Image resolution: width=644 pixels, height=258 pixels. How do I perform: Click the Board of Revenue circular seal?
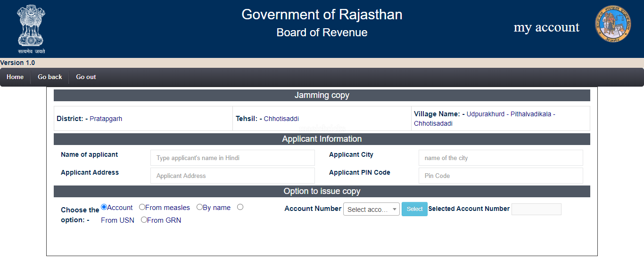(612, 24)
